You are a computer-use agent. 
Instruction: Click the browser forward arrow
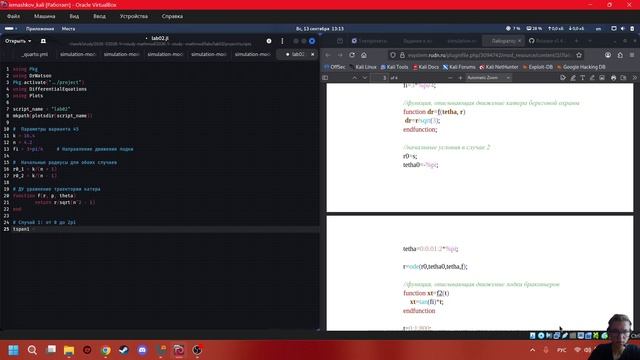(x=340, y=55)
